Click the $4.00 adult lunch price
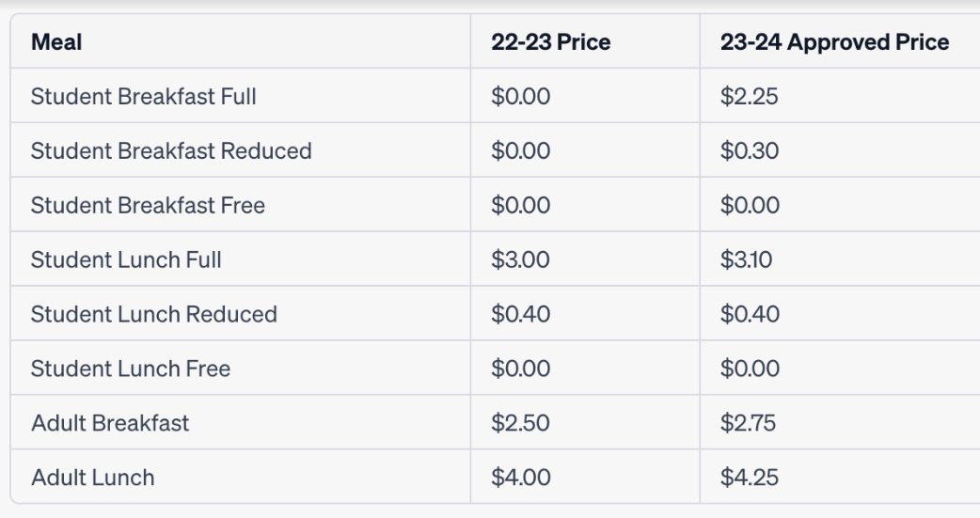This screenshot has height=518, width=980. 521,477
